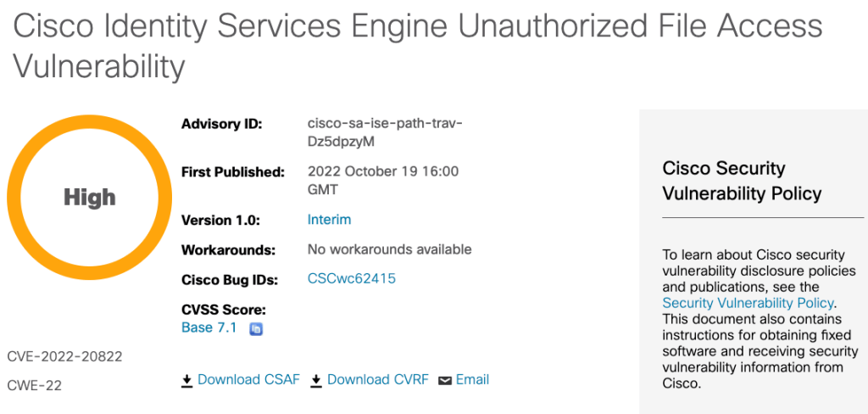The image size is (868, 414).
Task: Click the Email link text
Action: coord(473,379)
